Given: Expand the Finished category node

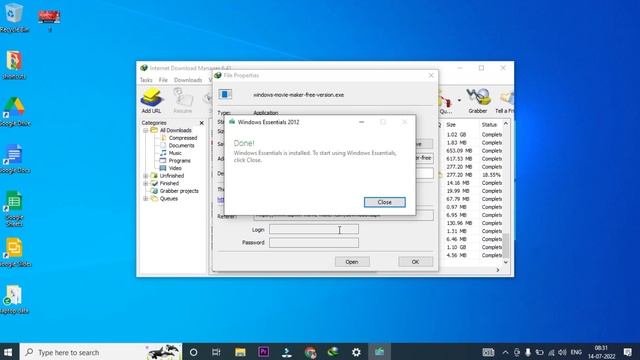Looking at the screenshot, I should click(x=146, y=184).
